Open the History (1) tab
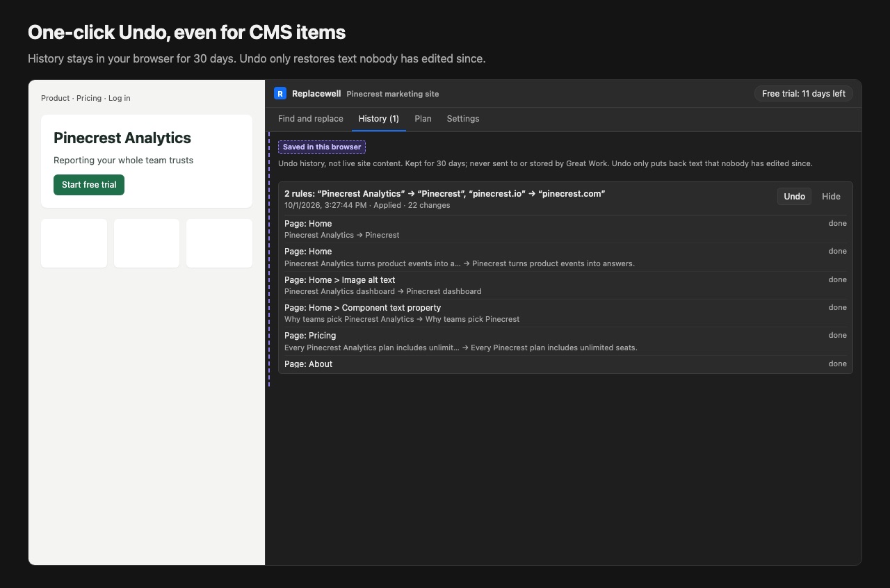 [379, 119]
